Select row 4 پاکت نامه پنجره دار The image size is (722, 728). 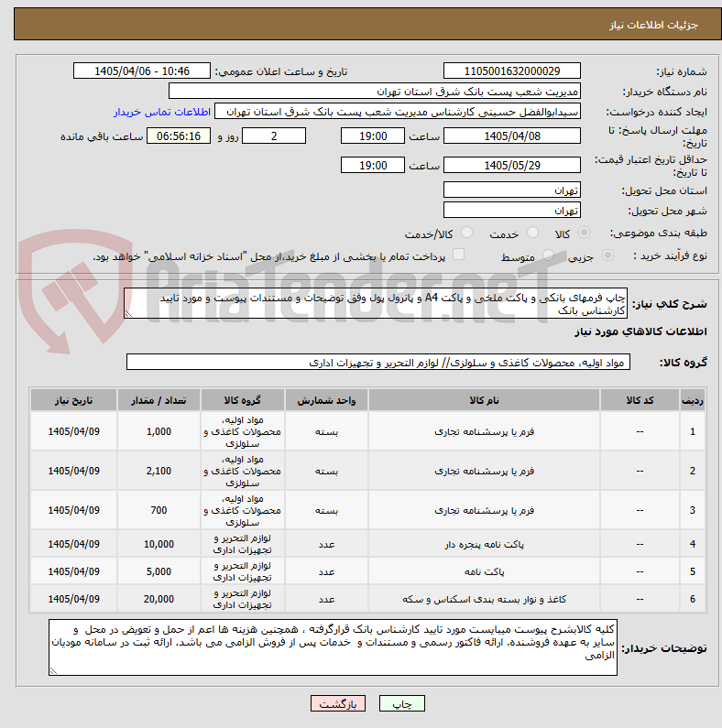[x=368, y=544]
